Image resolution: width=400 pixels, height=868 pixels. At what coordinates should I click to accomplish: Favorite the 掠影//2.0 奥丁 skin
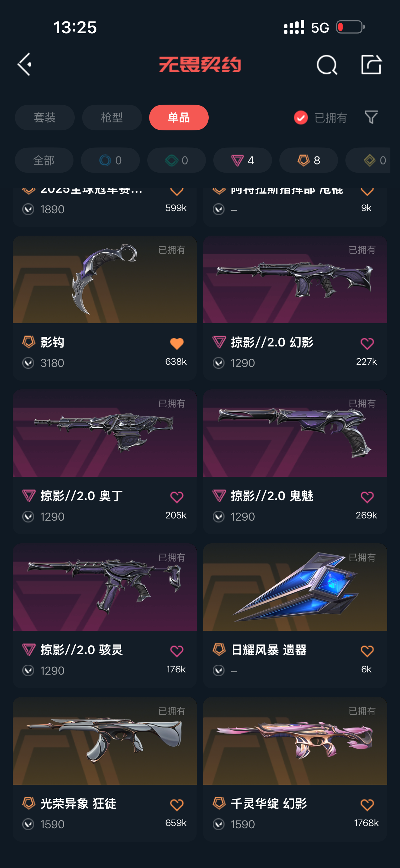176,497
